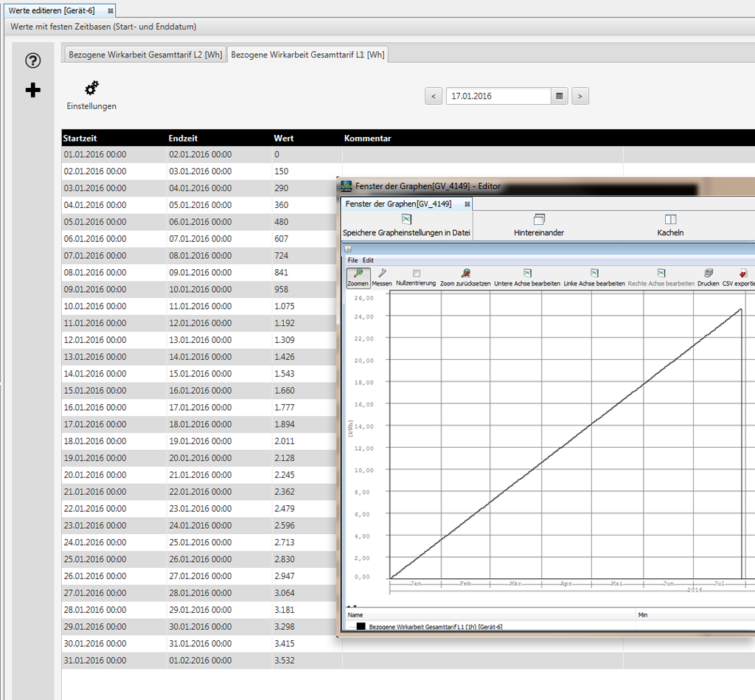The height and width of the screenshot is (700, 755).
Task: Click the help question mark icon
Action: coord(32,60)
